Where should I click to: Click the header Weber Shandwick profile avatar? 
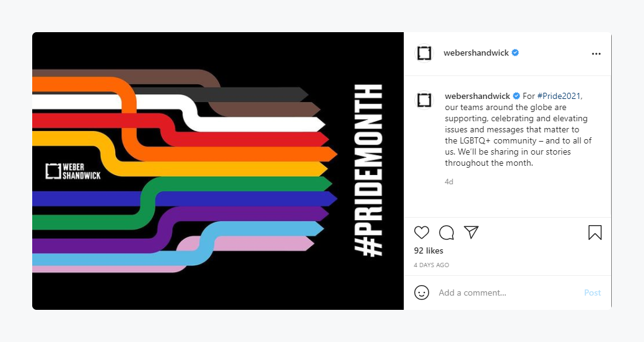click(x=424, y=53)
